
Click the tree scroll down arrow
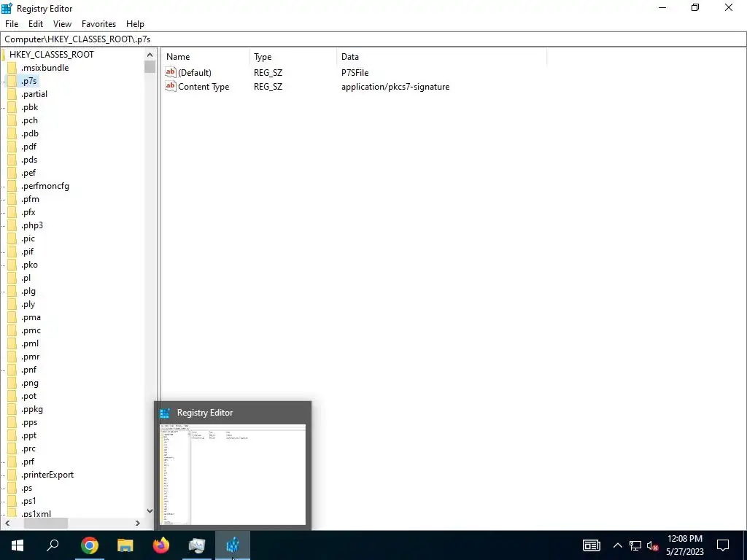tap(150, 511)
